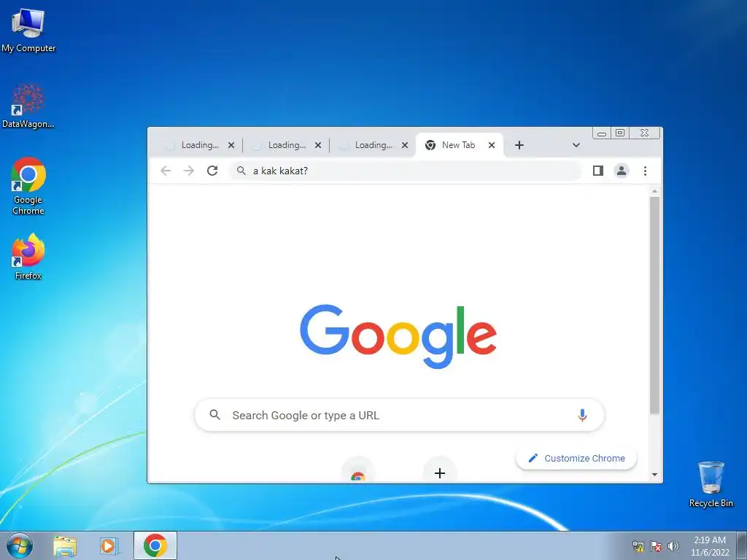The height and width of the screenshot is (560, 747).
Task: Launch Firefox from the desktop
Action: tap(28, 256)
